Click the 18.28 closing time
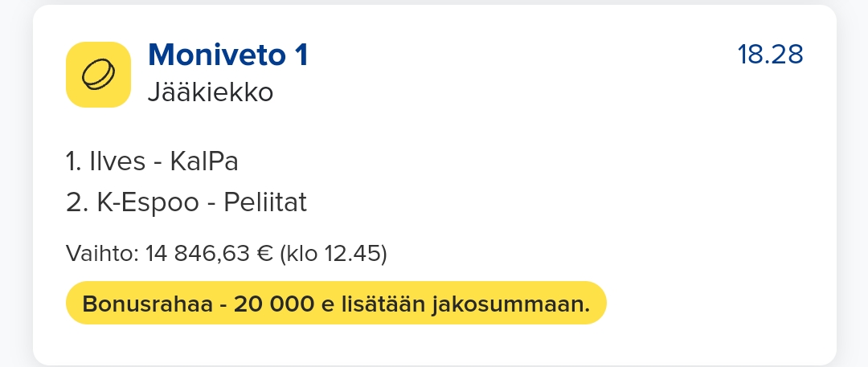Image resolution: width=868 pixels, height=367 pixels. point(770,55)
